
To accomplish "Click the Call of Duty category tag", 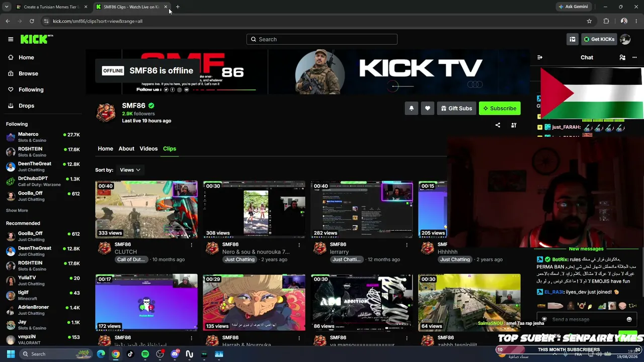I will (x=131, y=259).
